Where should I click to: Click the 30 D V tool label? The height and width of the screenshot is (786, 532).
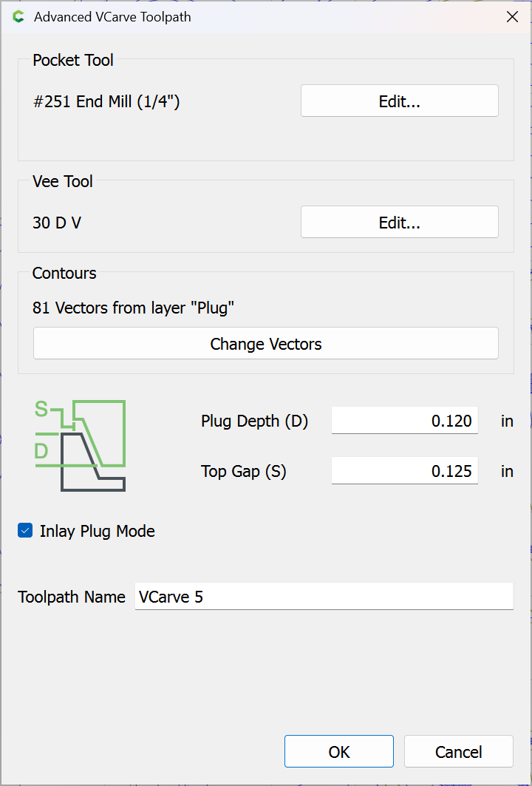[x=57, y=223]
